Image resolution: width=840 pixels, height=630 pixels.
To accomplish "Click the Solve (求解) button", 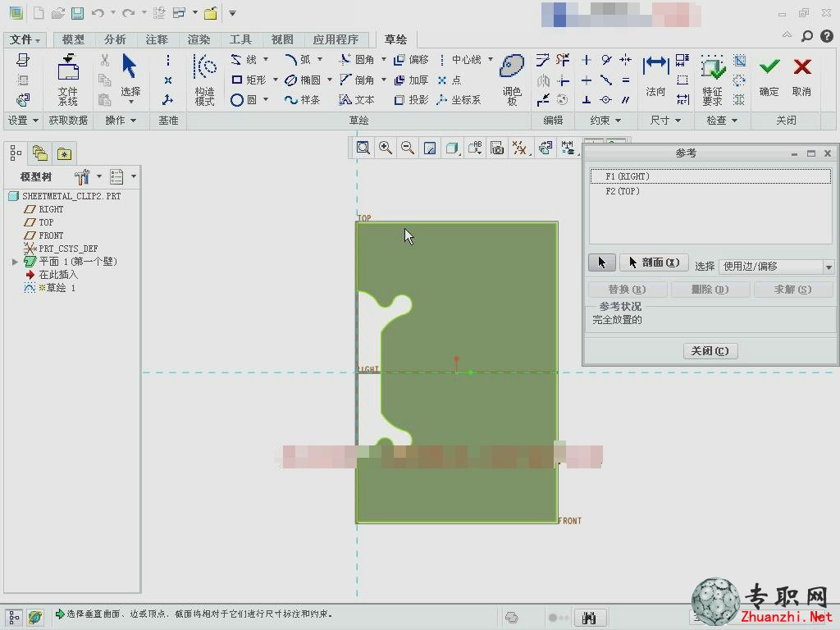I will (793, 290).
